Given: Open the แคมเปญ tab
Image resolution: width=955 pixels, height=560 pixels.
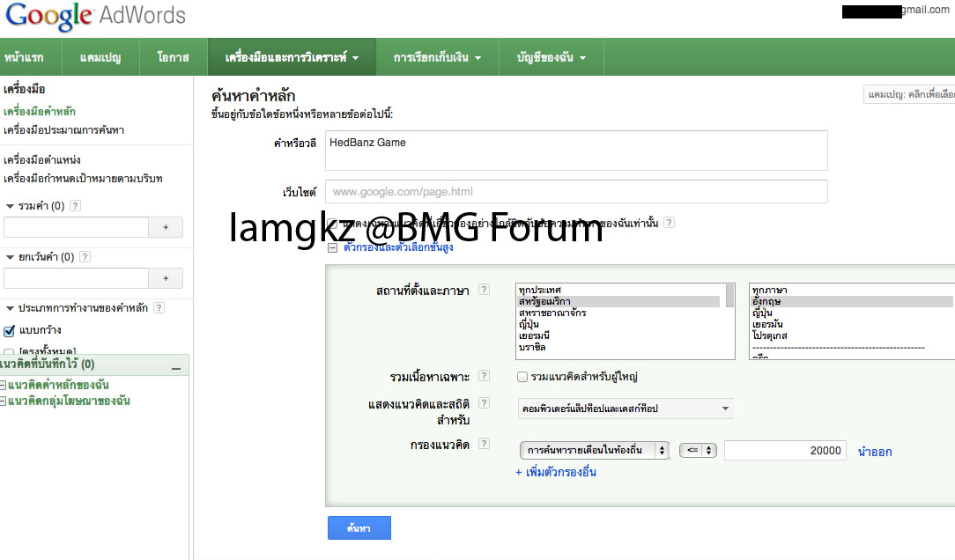Looking at the screenshot, I should pyautogui.click(x=100, y=57).
